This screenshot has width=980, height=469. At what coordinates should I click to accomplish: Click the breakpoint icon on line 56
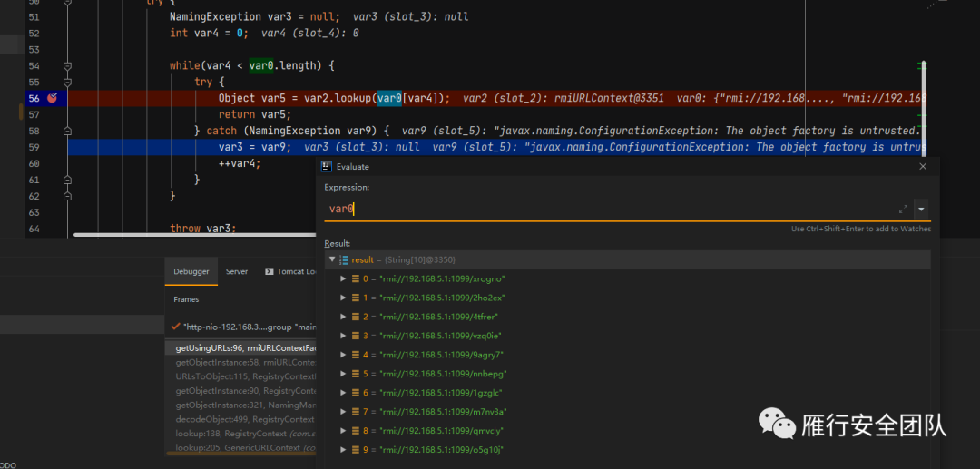pos(54,97)
